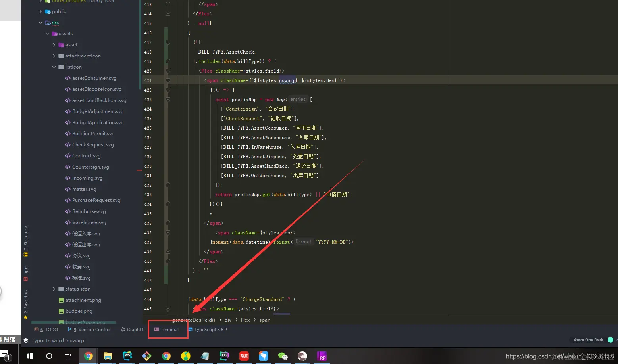Select budget.png file
Screen dimensions: 618x364
pyautogui.click(x=75, y=311)
